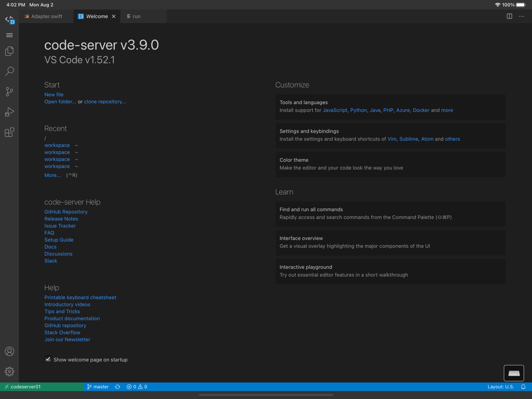Install Java language support
The image size is (532, 399).
point(375,110)
